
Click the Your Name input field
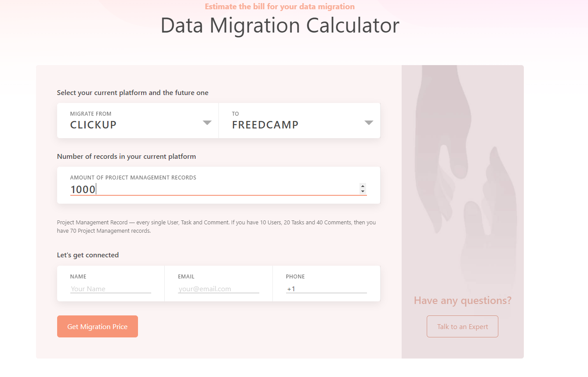click(x=110, y=289)
